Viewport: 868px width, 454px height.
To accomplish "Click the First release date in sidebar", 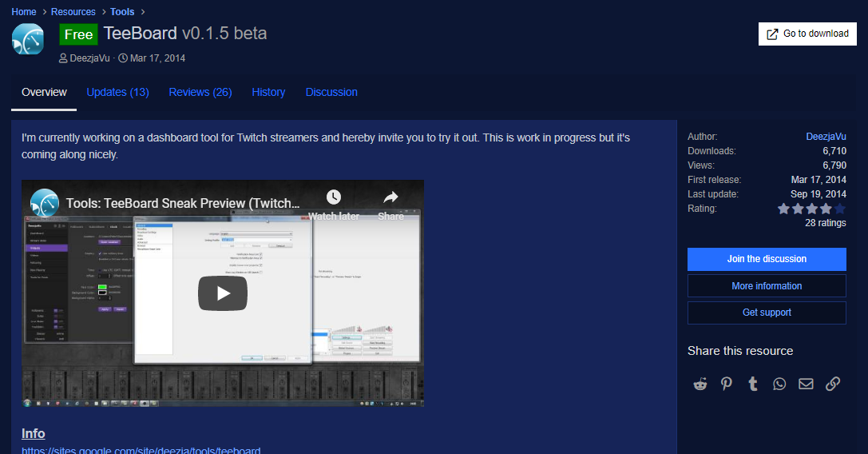I will [818, 180].
